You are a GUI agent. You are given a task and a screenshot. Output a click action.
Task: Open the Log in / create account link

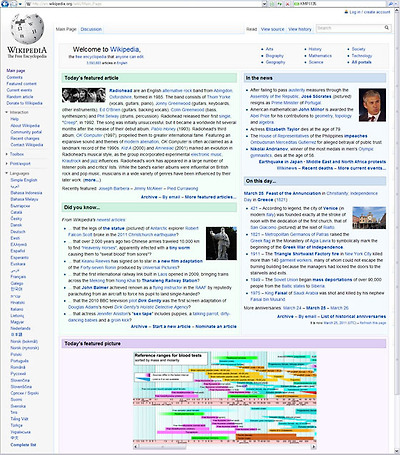pos(370,12)
